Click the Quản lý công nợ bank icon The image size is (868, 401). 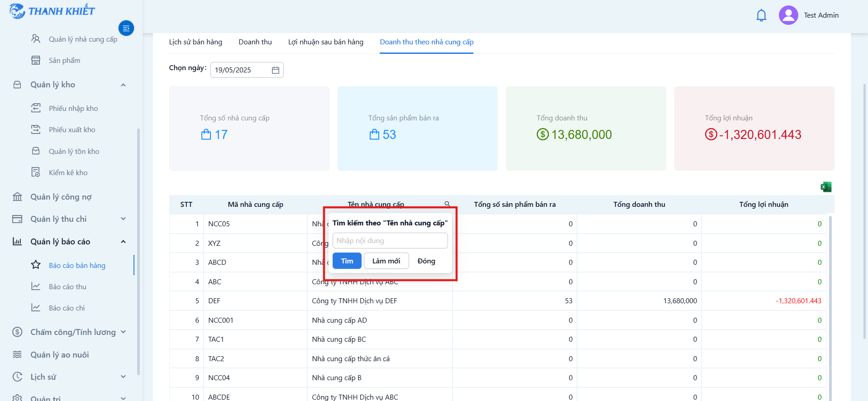pyautogui.click(x=17, y=197)
